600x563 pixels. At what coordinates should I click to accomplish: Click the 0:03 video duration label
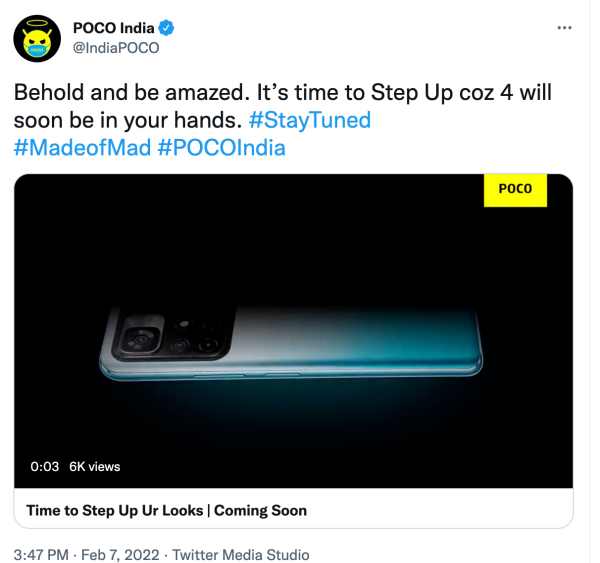point(45,466)
